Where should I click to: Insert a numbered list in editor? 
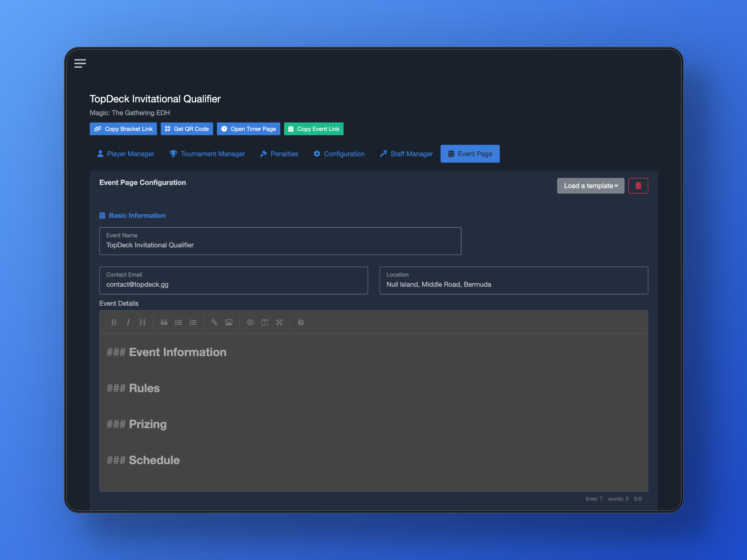[x=193, y=322]
